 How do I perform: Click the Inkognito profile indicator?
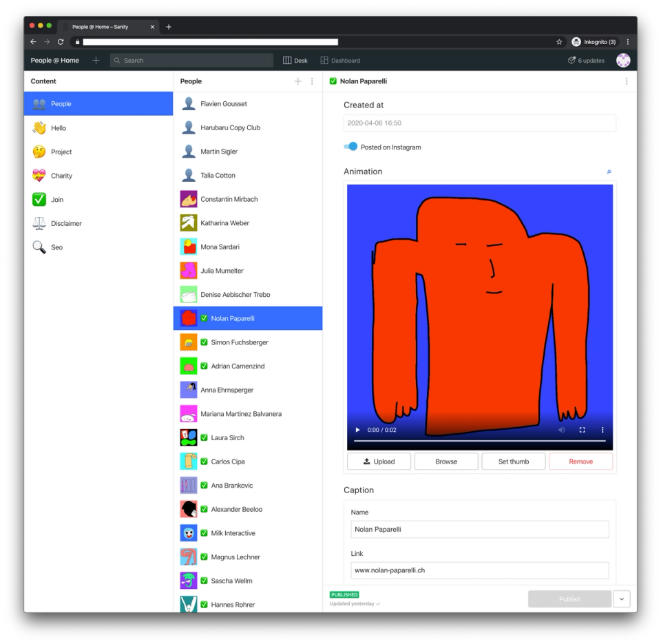(594, 42)
